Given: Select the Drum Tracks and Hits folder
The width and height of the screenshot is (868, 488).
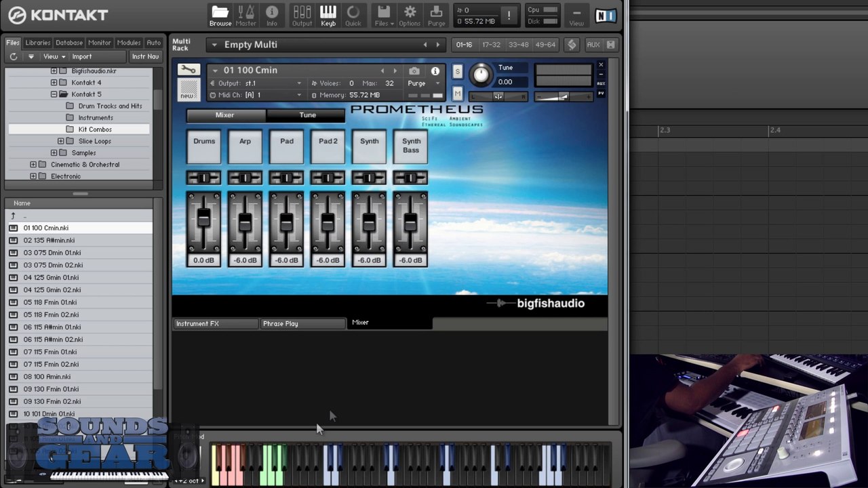Looking at the screenshot, I should pyautogui.click(x=110, y=106).
